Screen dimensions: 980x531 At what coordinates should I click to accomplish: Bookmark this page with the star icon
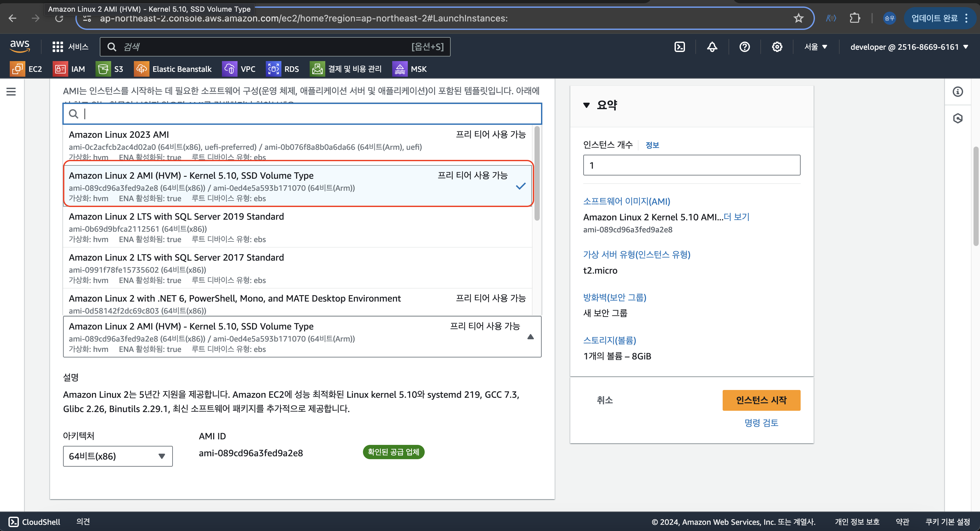(x=798, y=18)
